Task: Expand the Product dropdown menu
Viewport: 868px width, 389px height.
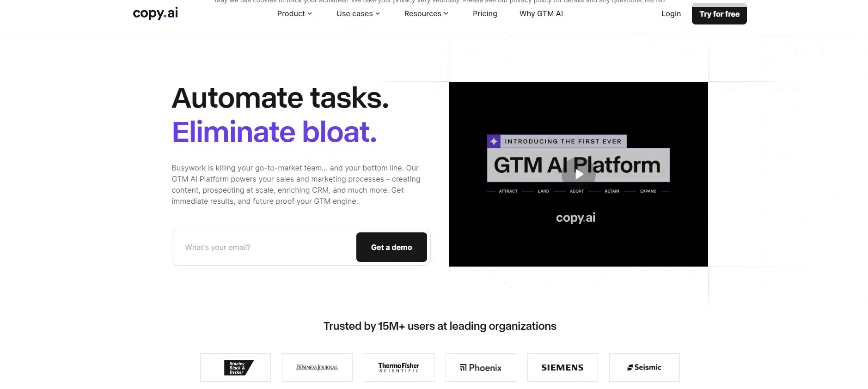Action: click(294, 14)
